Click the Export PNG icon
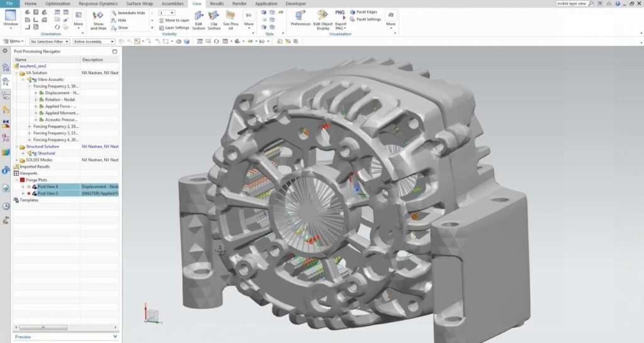Image resolution: width=644 pixels, height=343 pixels. click(340, 19)
